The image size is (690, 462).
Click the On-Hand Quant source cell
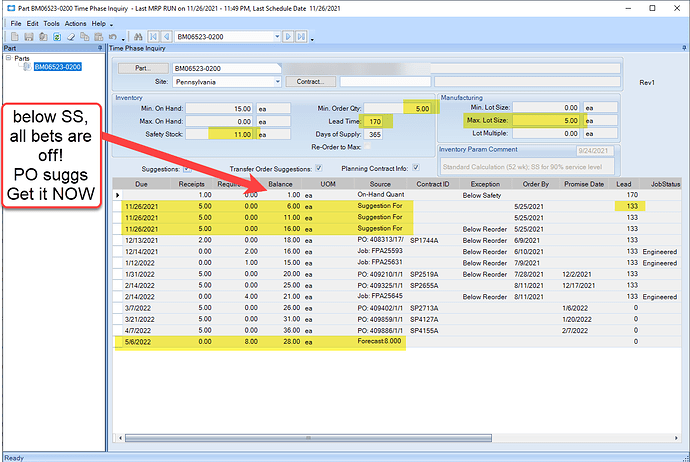(x=381, y=194)
